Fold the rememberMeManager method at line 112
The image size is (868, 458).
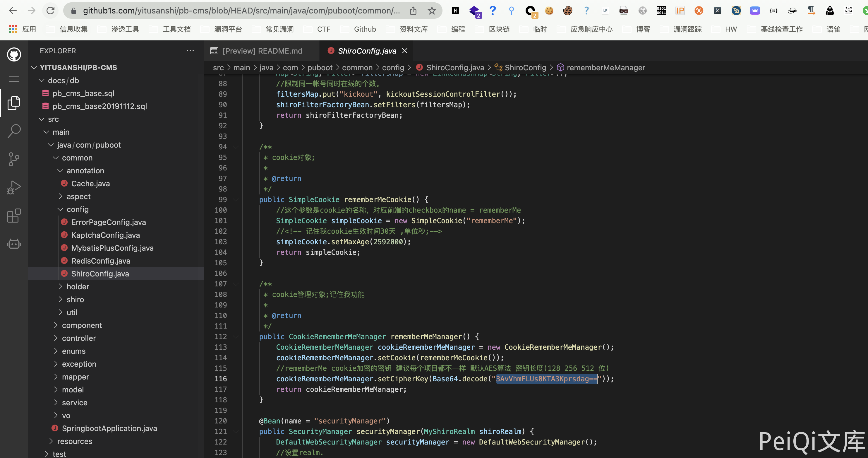(236, 336)
